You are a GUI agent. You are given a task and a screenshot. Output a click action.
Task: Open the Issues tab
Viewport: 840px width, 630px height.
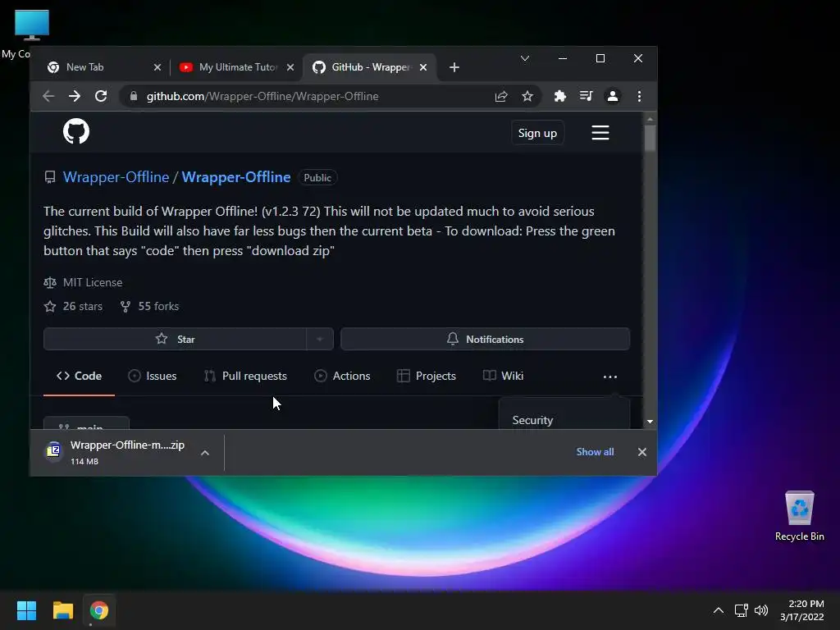pyautogui.click(x=152, y=376)
